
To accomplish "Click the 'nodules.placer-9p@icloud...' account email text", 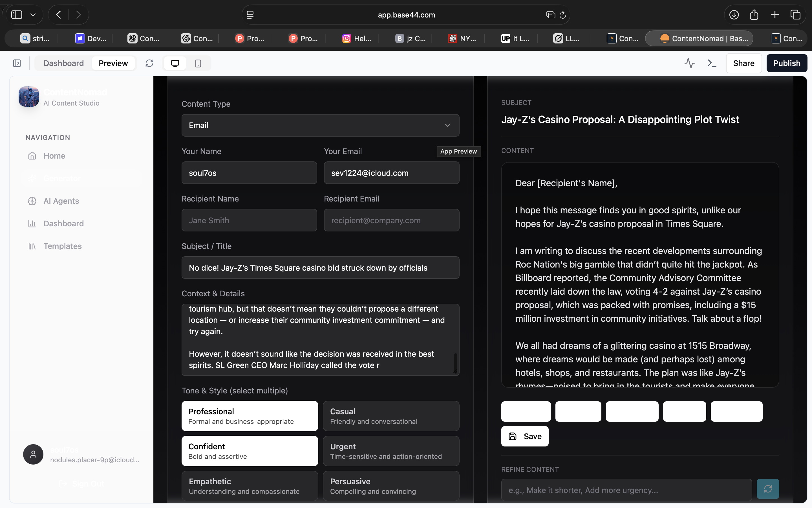I will coord(95,460).
